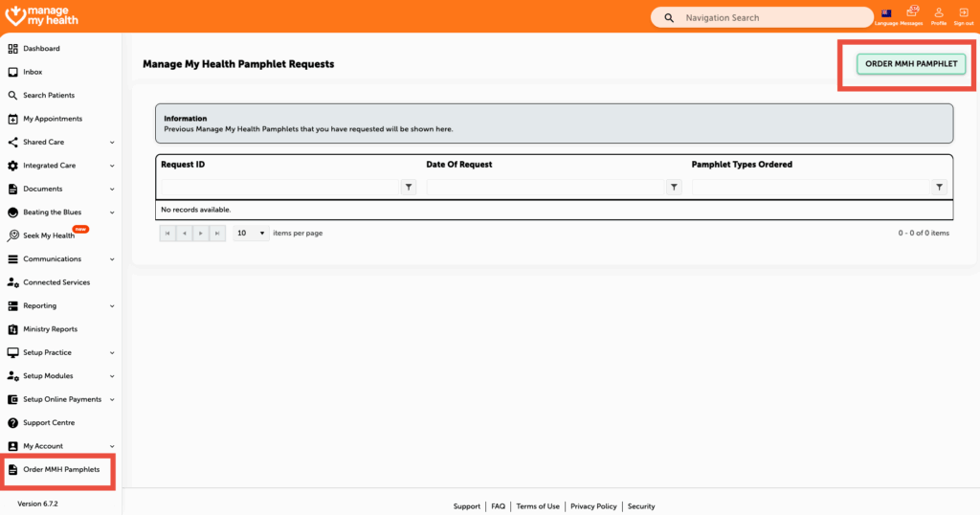Click the Messages icon in header
The width and height of the screenshot is (980, 515).
[x=911, y=14]
